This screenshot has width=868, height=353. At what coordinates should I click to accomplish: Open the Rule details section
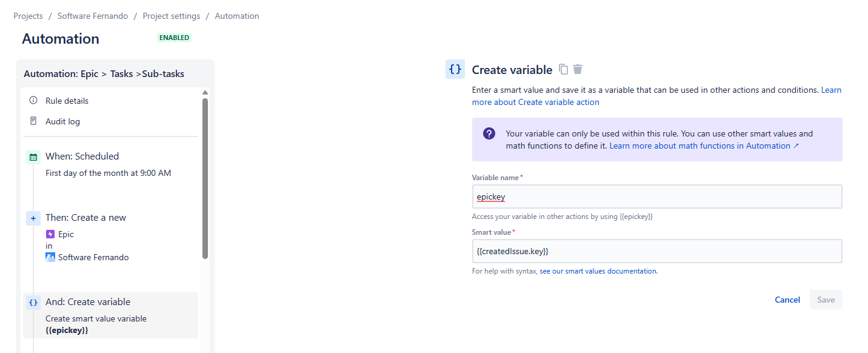click(67, 100)
